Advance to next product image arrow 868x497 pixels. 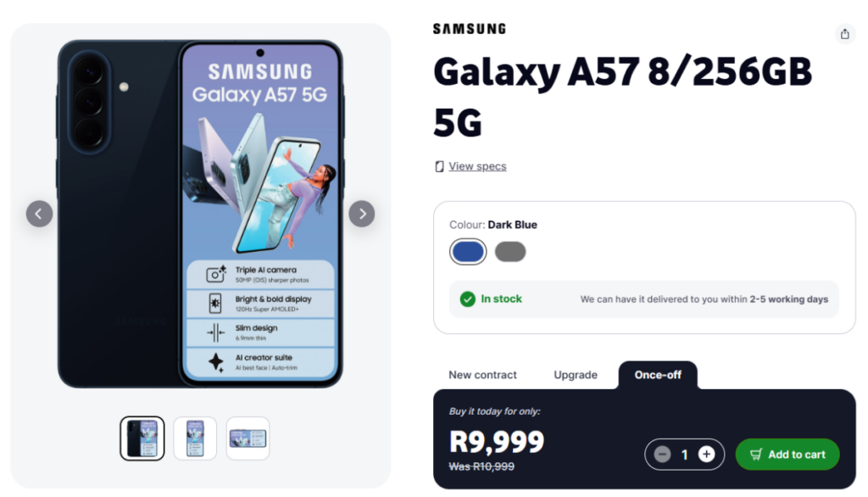(x=362, y=214)
